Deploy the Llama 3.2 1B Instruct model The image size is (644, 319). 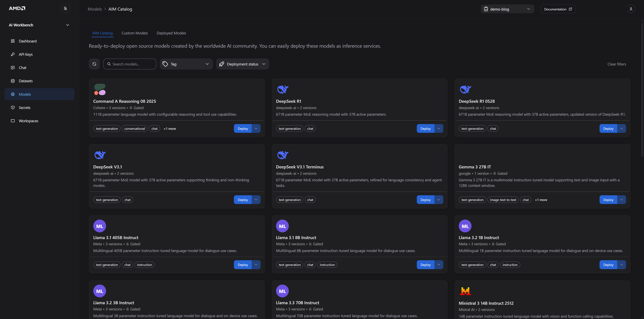click(x=608, y=265)
